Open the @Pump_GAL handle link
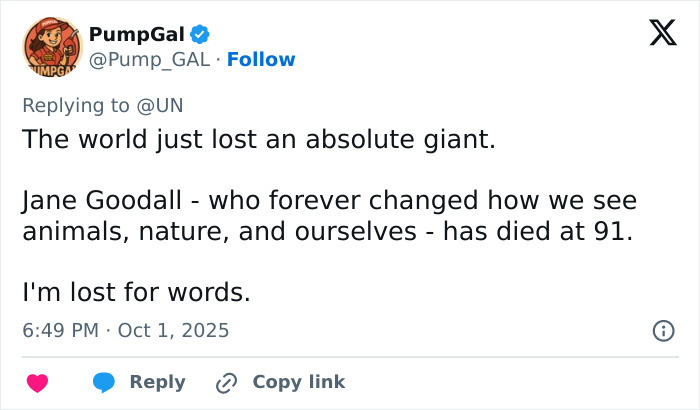Screen dimensions: 700x410 click(150, 59)
